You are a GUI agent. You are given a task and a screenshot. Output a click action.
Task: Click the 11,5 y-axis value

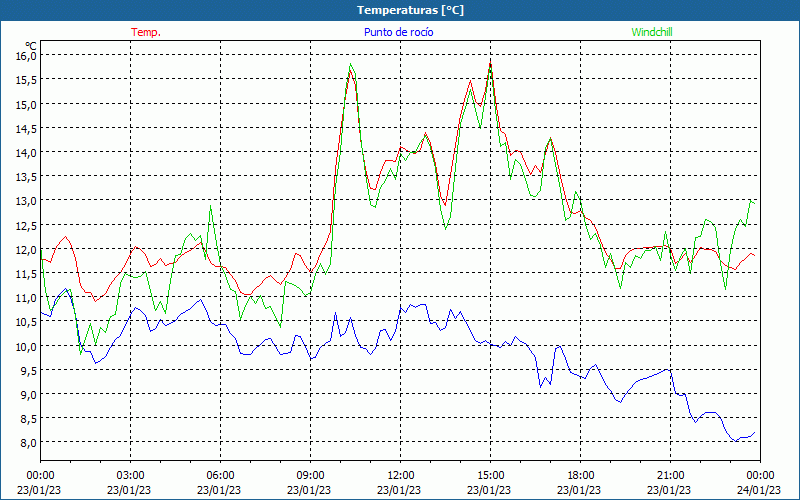(x=26, y=273)
